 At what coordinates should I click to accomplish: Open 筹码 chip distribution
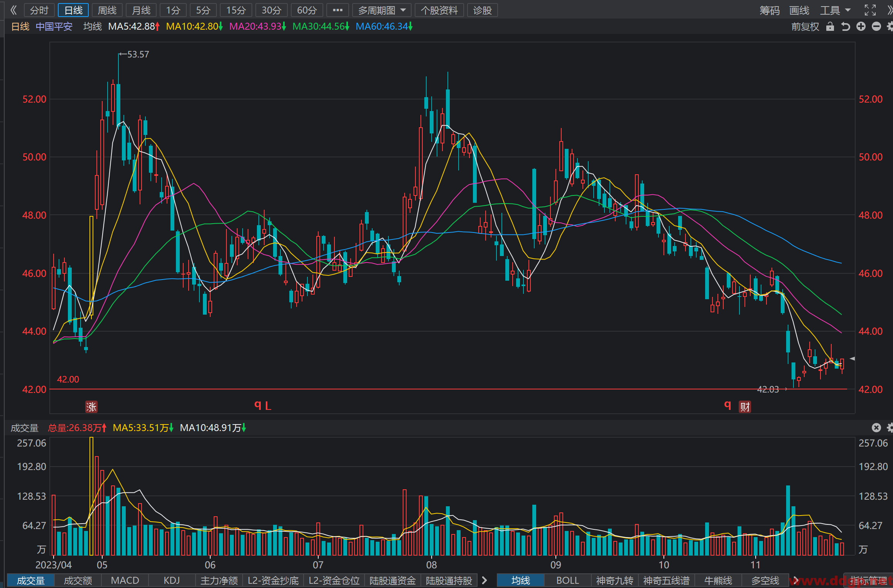(770, 10)
